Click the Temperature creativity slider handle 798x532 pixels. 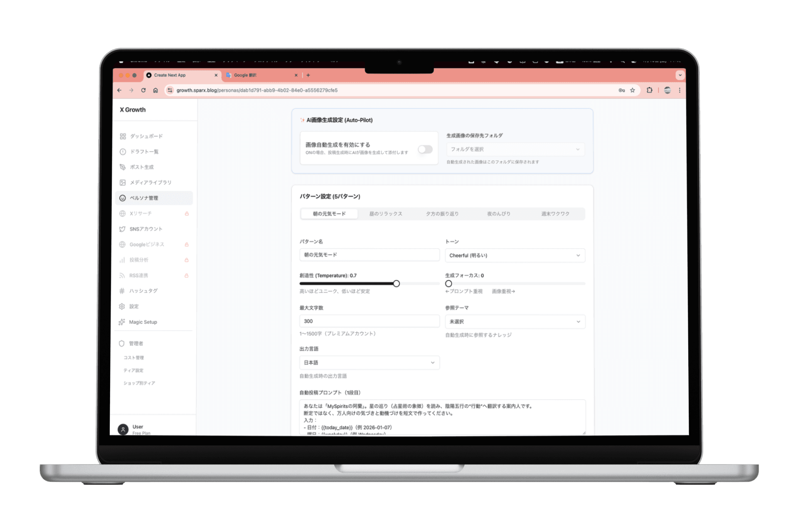coord(397,283)
